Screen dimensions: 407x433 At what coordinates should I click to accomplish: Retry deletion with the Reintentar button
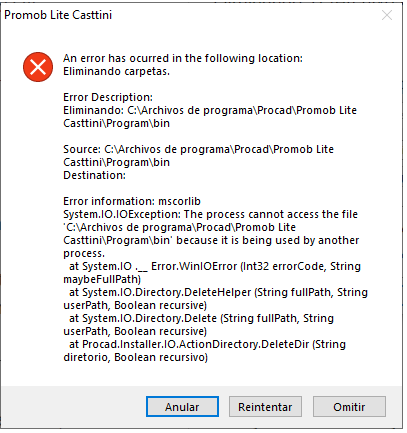coord(265,406)
